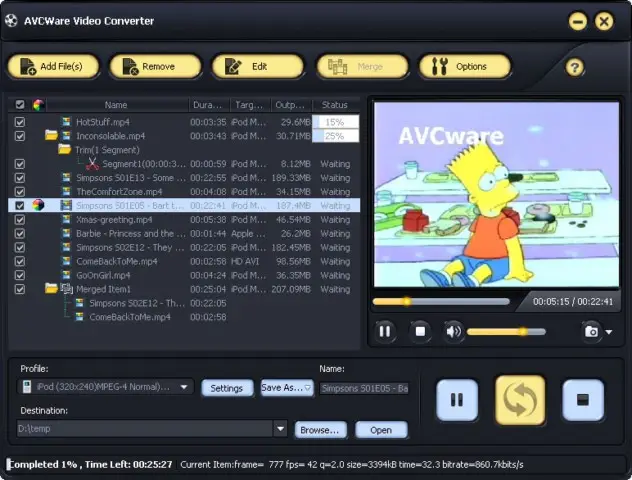Viewport: 632px width, 480px height.
Task: Open the destination folder with Open
Action: 381,430
